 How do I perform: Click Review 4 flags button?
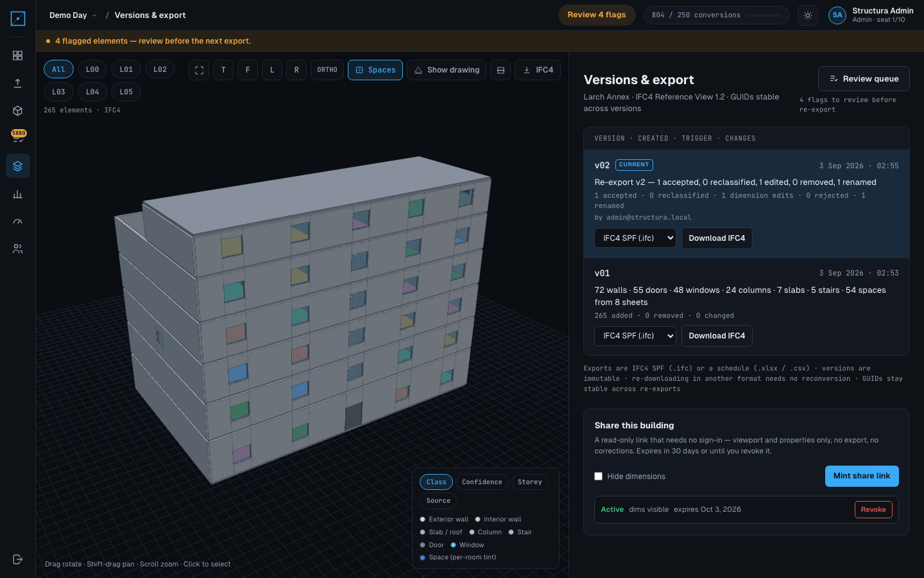point(597,15)
